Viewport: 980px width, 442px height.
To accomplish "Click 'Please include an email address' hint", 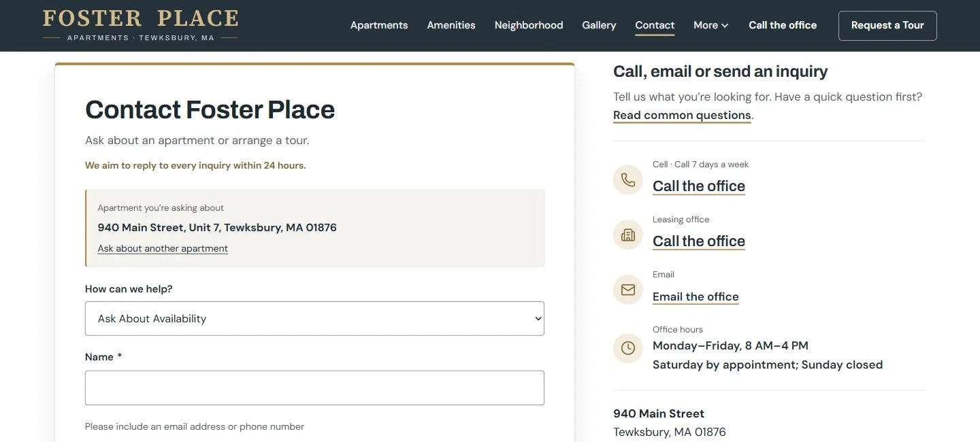I will coord(195,426).
